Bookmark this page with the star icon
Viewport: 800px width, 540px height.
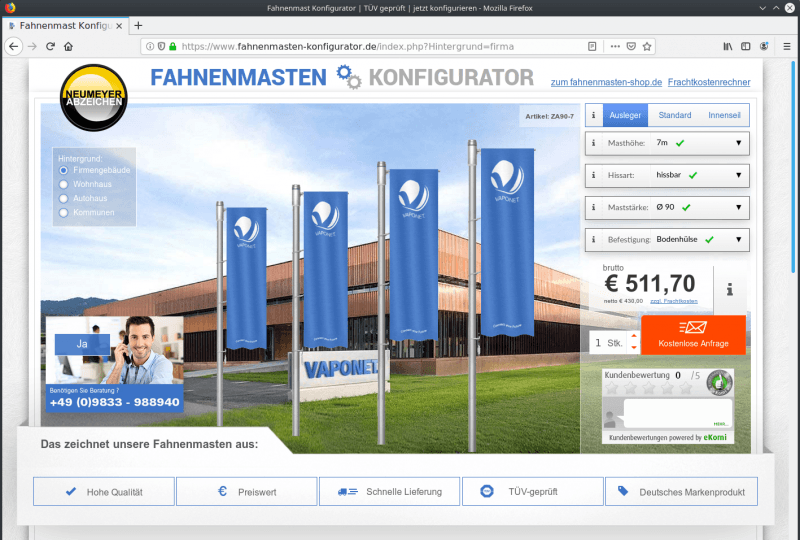(647, 46)
